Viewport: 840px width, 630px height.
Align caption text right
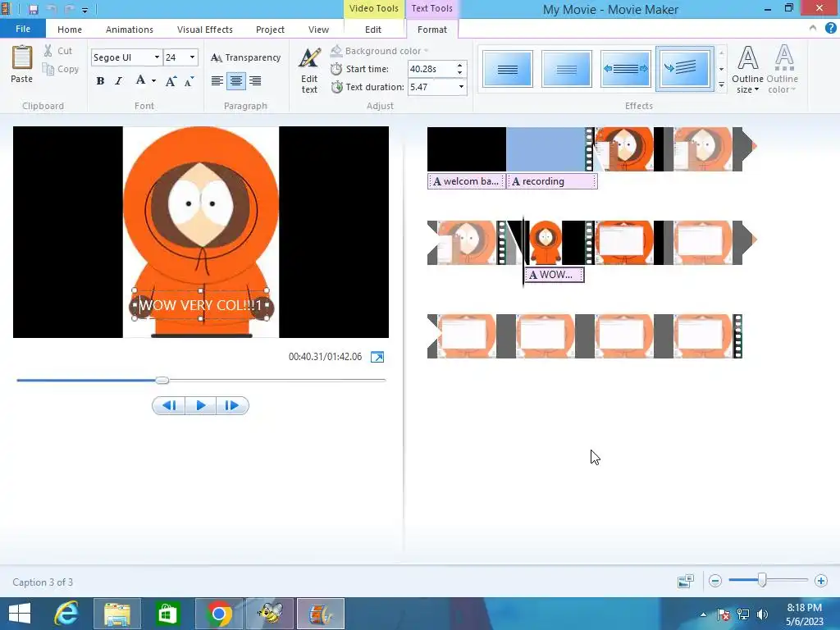coord(255,81)
